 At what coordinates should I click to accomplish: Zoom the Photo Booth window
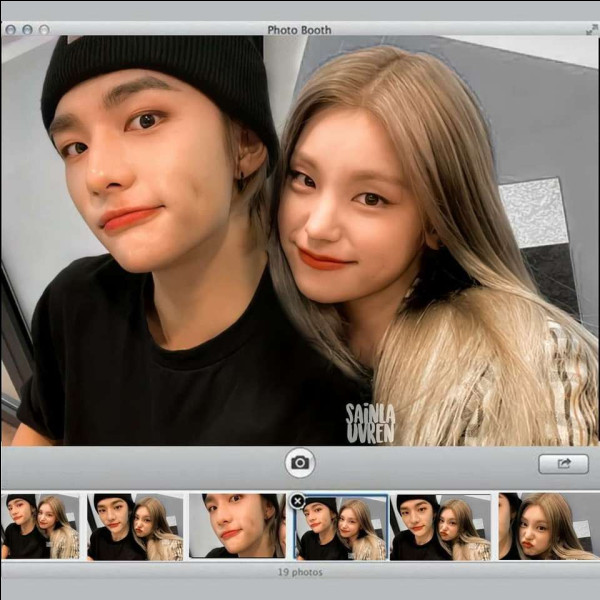pyautogui.click(x=44, y=29)
